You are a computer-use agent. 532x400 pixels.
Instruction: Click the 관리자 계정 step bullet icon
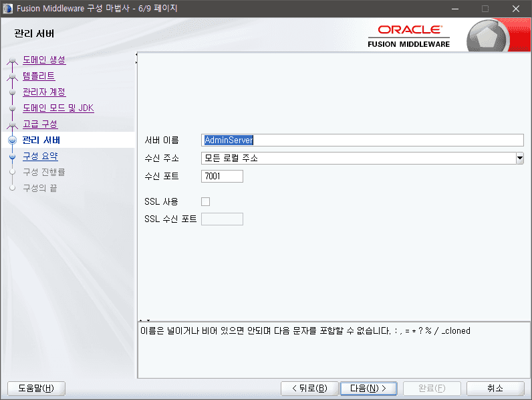(x=13, y=92)
